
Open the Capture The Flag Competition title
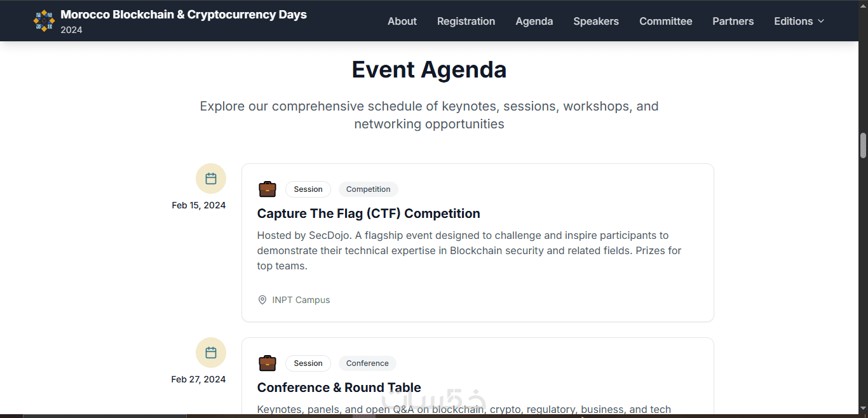pos(369,213)
